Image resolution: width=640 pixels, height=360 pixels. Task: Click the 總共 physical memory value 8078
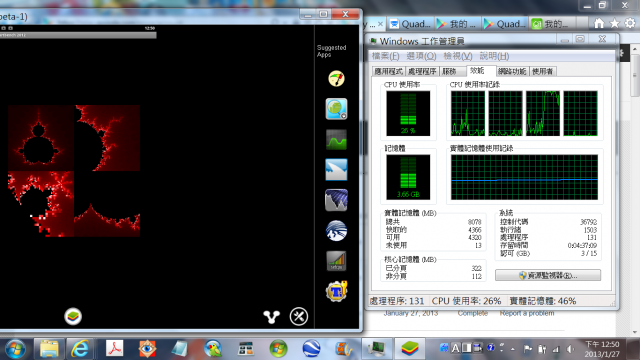tap(474, 222)
